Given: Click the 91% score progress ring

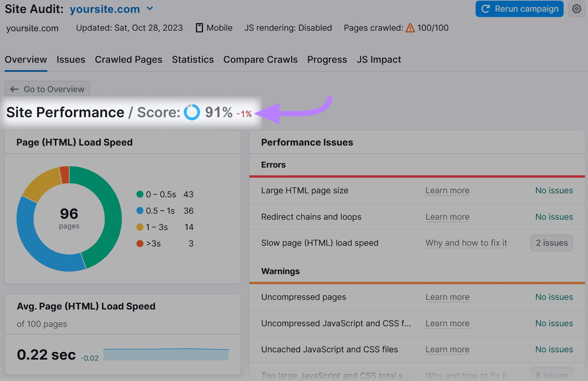Looking at the screenshot, I should (x=191, y=113).
